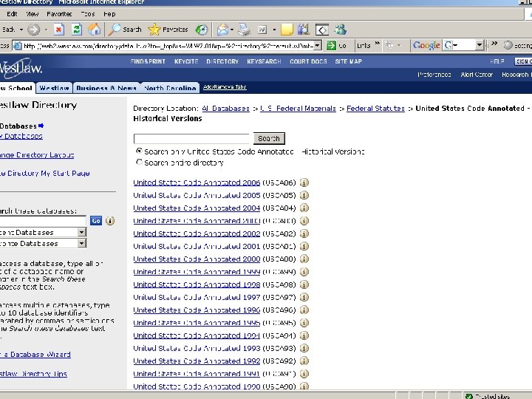
Task: Go to Home page icon
Action: tap(95, 30)
